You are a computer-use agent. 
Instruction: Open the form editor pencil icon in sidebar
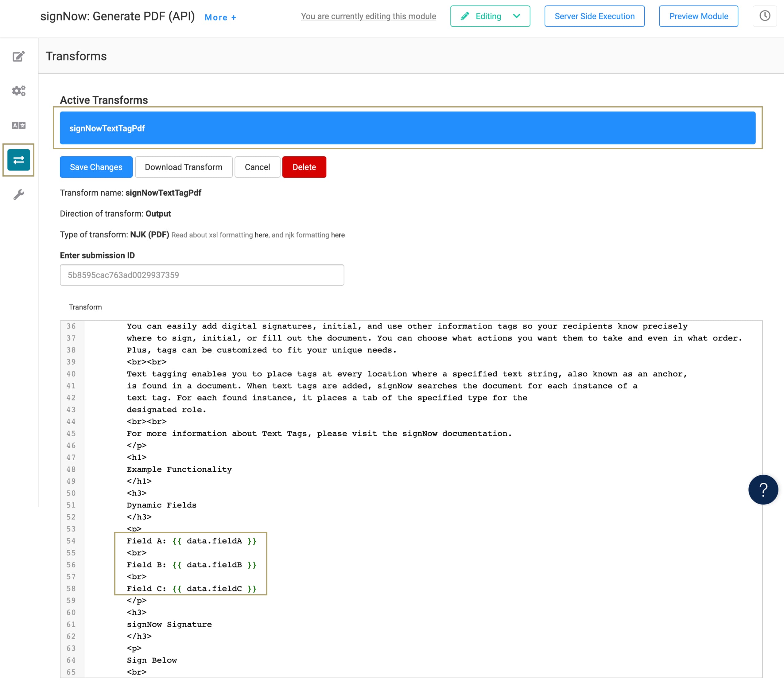[x=19, y=56]
